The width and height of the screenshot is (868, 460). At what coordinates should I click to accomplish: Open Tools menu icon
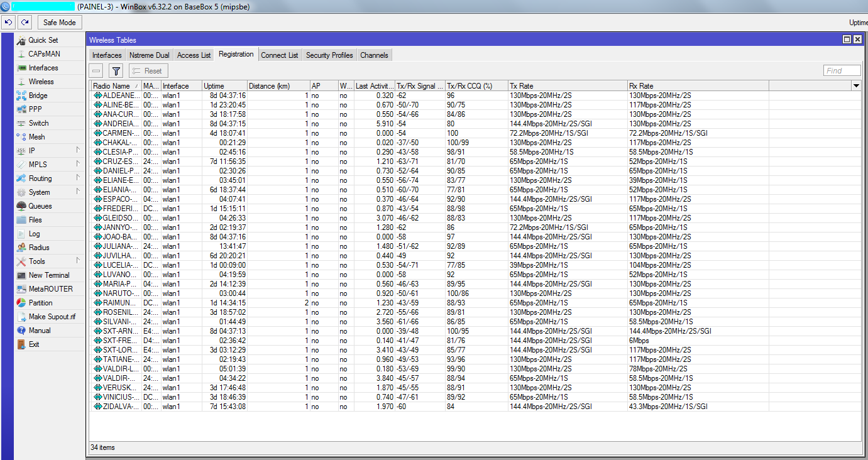[x=21, y=261]
